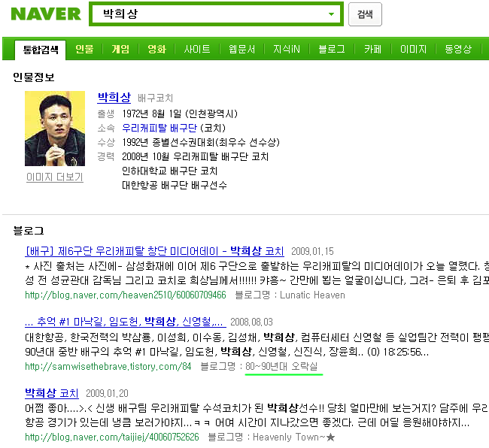Screen dimensions: 489x448
Task: Follow the 우리캐피탈 배구단 affiliation link
Action: 159,128
